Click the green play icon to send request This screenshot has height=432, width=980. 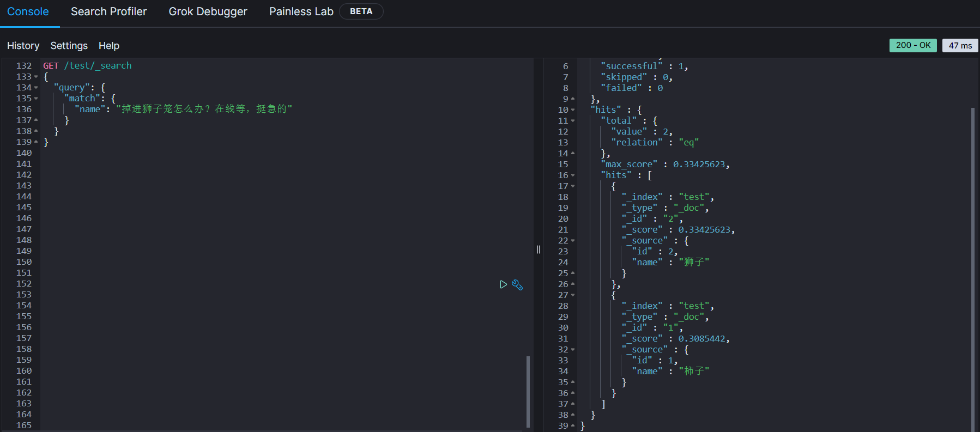(x=503, y=284)
